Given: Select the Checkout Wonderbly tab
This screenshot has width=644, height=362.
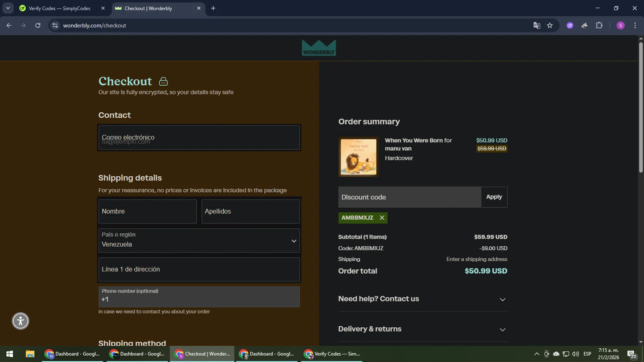Looking at the screenshot, I should click(x=158, y=8).
